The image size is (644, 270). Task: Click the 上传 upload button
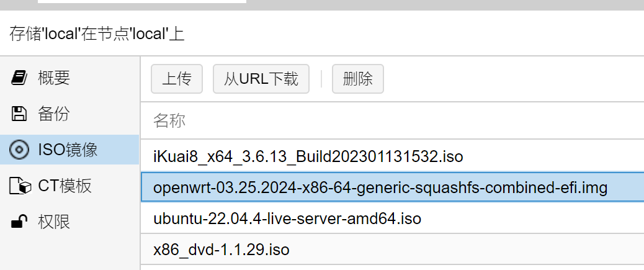click(x=177, y=78)
